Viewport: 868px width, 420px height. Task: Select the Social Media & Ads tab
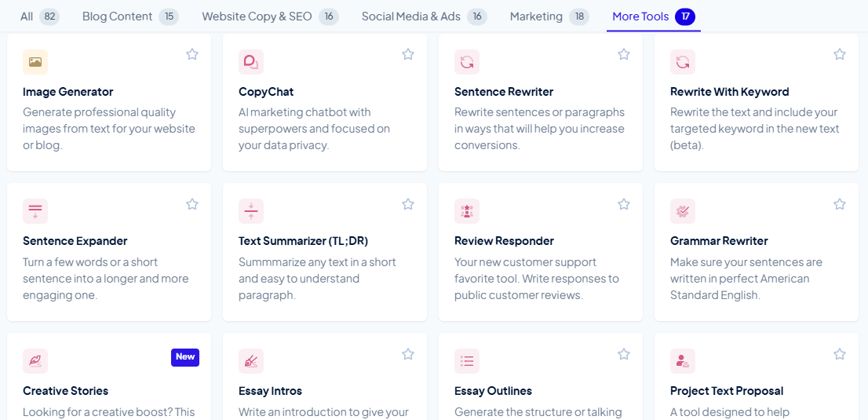point(411,16)
